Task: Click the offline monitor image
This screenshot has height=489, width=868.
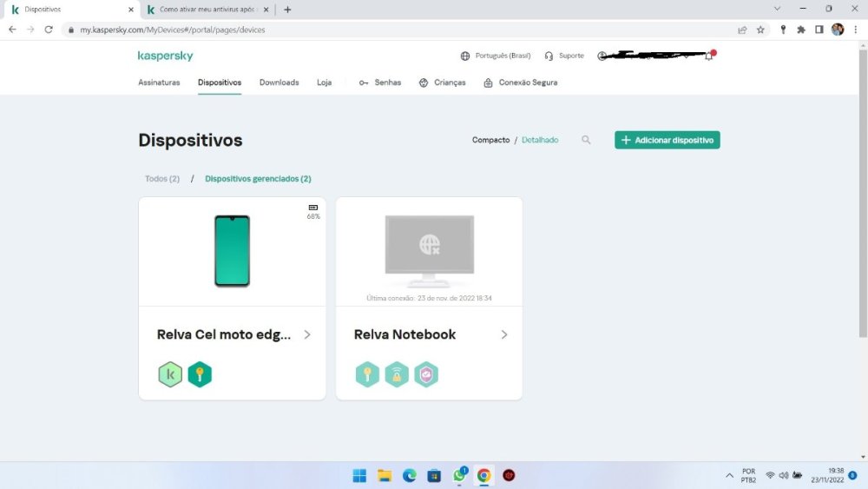Action: pyautogui.click(x=430, y=250)
